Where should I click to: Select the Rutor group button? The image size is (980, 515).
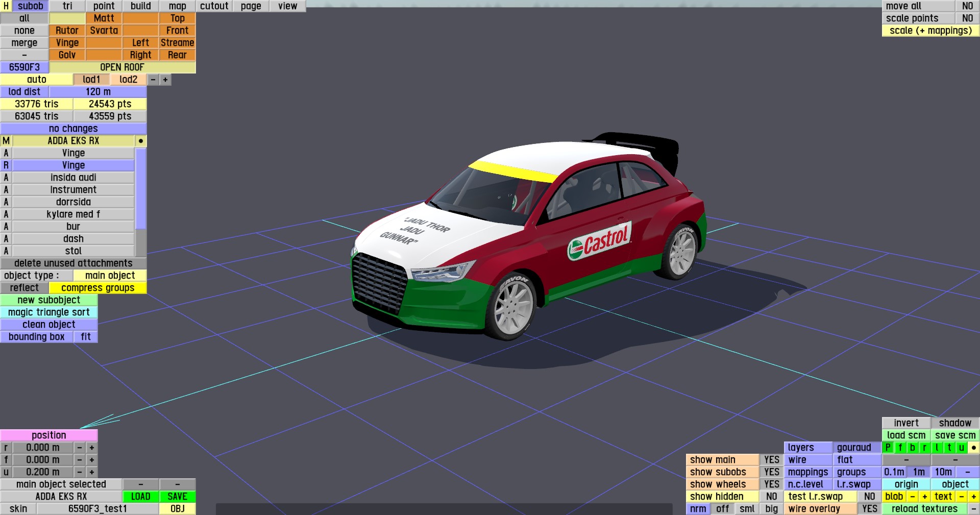click(x=67, y=31)
